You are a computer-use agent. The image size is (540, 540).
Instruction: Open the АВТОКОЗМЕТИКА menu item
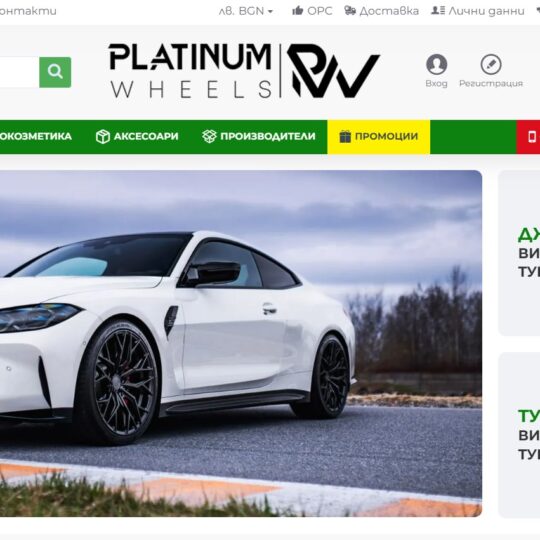(36, 136)
